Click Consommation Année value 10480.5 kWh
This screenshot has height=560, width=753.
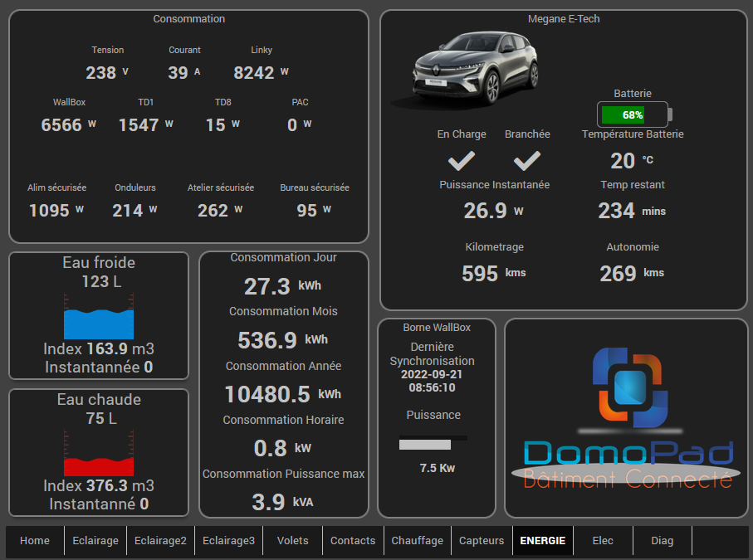point(282,394)
